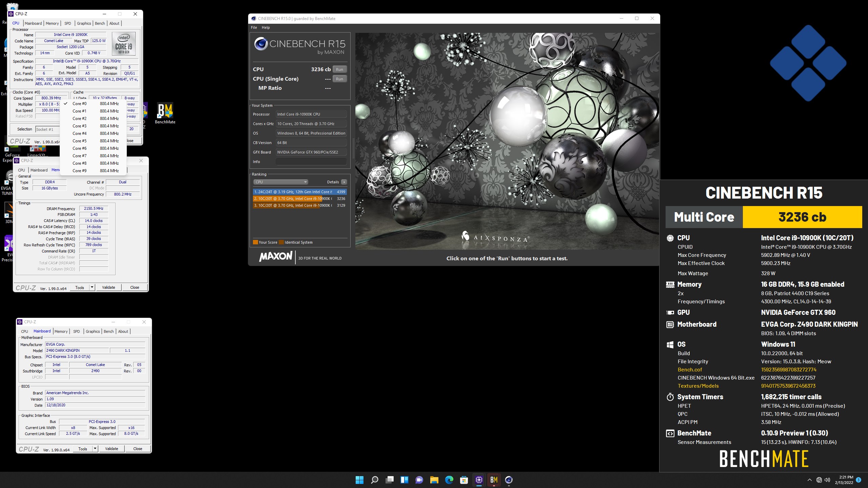Open File menu in Cinebench

(254, 27)
